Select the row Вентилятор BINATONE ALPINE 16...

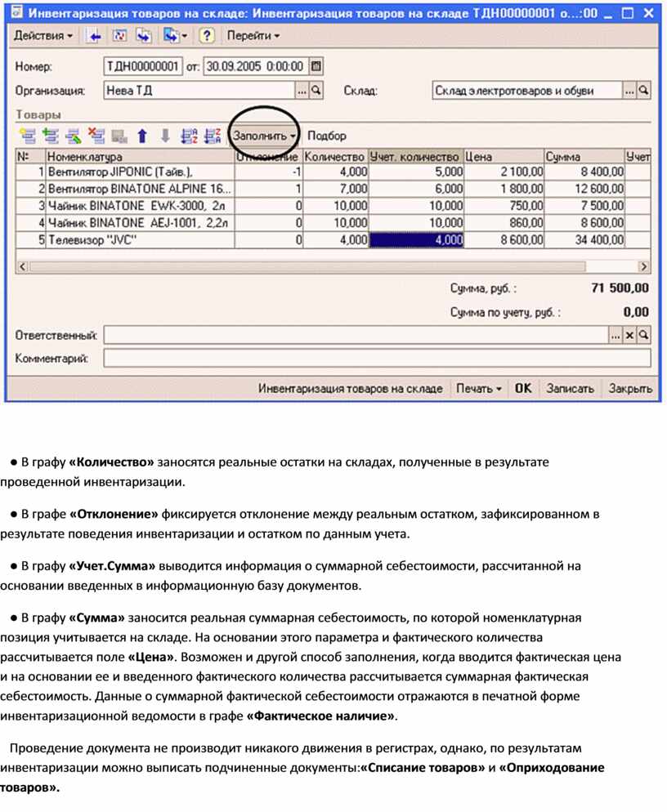click(333, 189)
